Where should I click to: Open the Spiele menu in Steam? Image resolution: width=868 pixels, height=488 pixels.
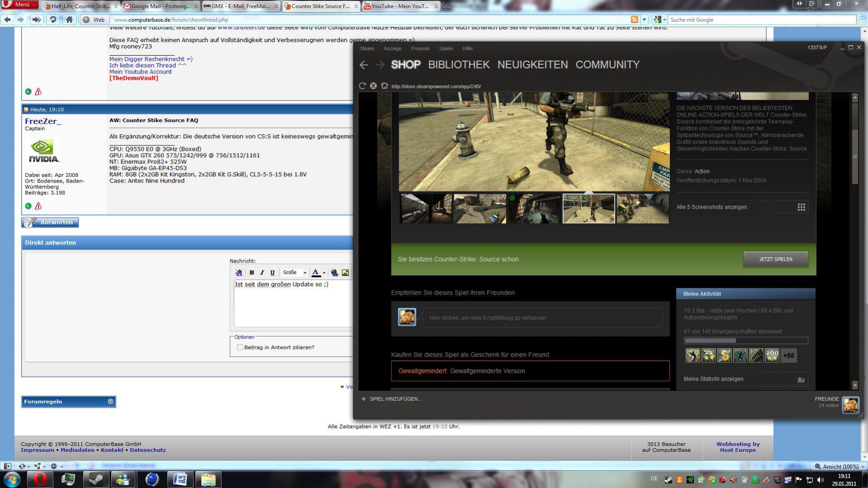click(x=446, y=48)
